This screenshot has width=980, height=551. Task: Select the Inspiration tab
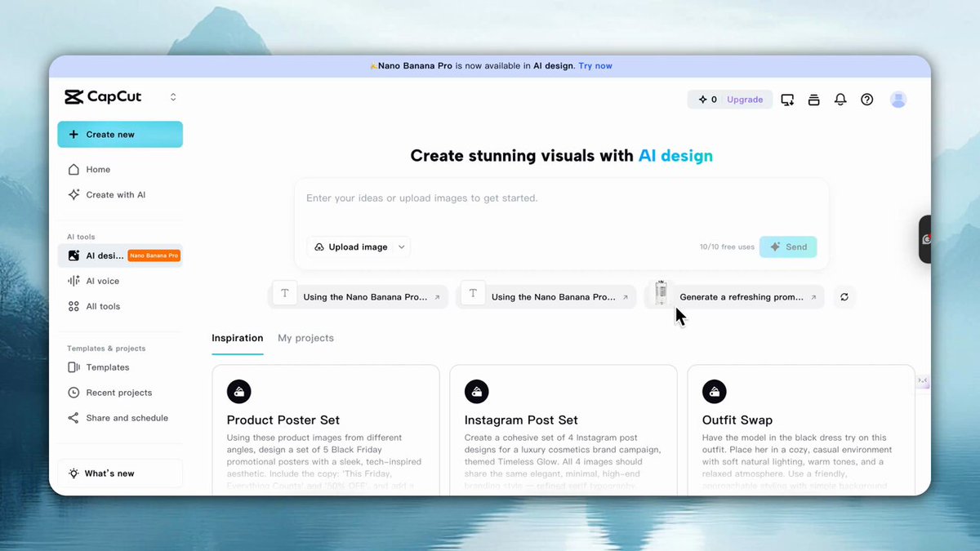(237, 338)
